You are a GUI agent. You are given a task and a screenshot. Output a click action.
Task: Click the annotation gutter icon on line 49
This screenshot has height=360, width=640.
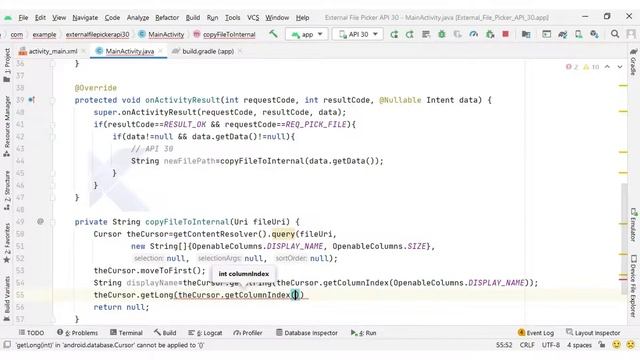pyautogui.click(x=40, y=222)
